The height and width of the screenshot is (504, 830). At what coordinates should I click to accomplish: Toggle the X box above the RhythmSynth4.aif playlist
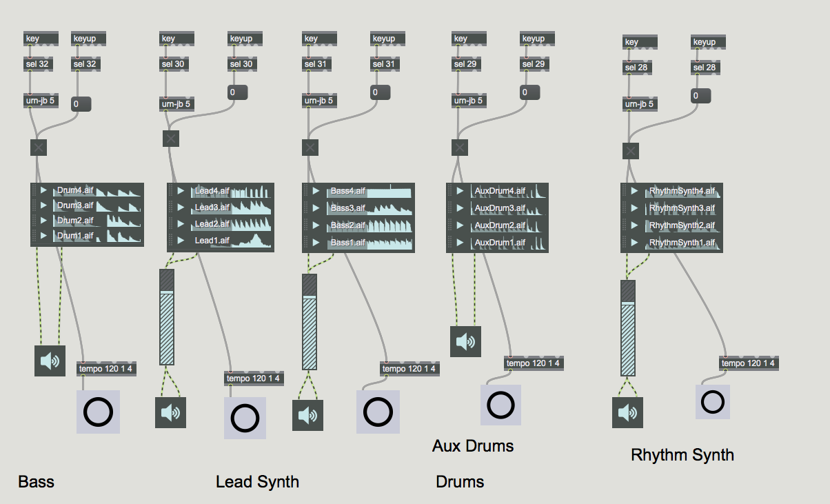(631, 151)
